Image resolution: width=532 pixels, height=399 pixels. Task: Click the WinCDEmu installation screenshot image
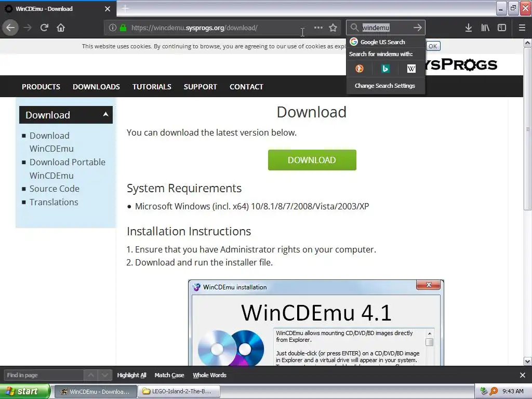pyautogui.click(x=316, y=323)
